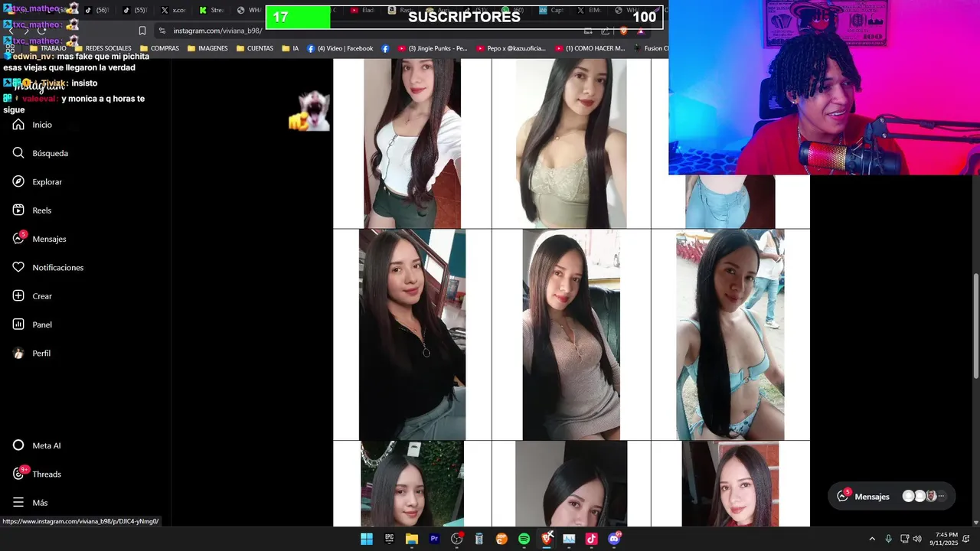Open Threads from the sidebar
Screen dimensions: 980x551
pyautogui.click(x=37, y=474)
